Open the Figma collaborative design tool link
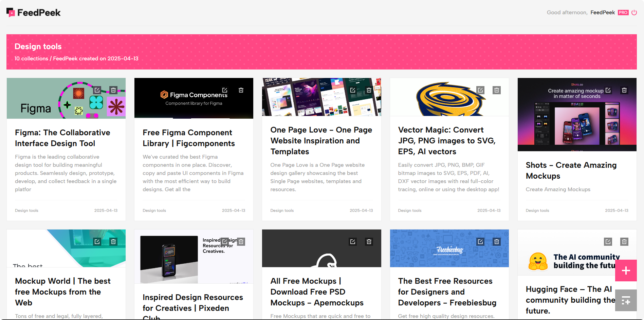The width and height of the screenshot is (644, 320). coord(62,138)
